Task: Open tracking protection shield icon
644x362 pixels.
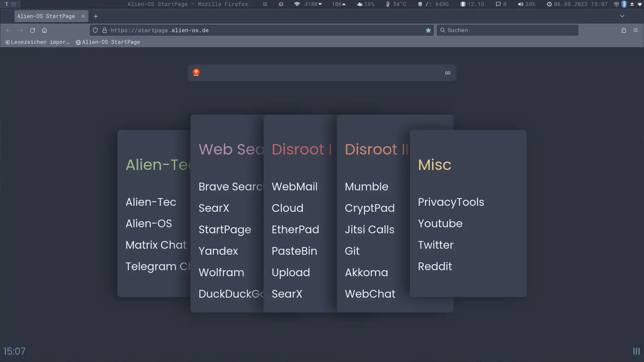Action: click(x=95, y=30)
